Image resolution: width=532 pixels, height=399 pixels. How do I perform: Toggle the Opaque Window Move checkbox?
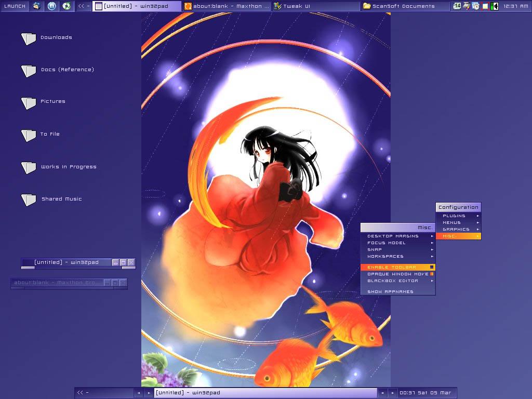coord(432,274)
